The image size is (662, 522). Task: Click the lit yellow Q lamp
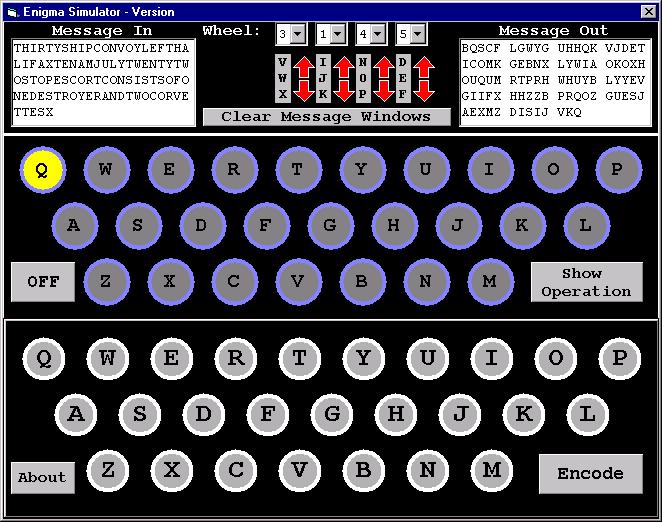42,170
